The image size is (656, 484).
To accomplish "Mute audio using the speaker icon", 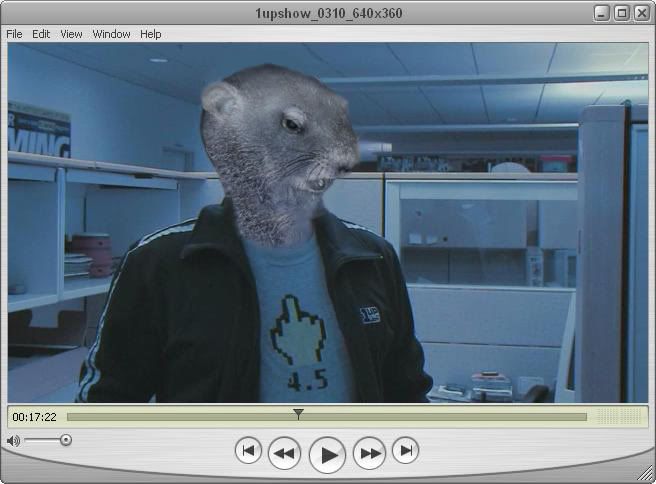I will [x=13, y=440].
